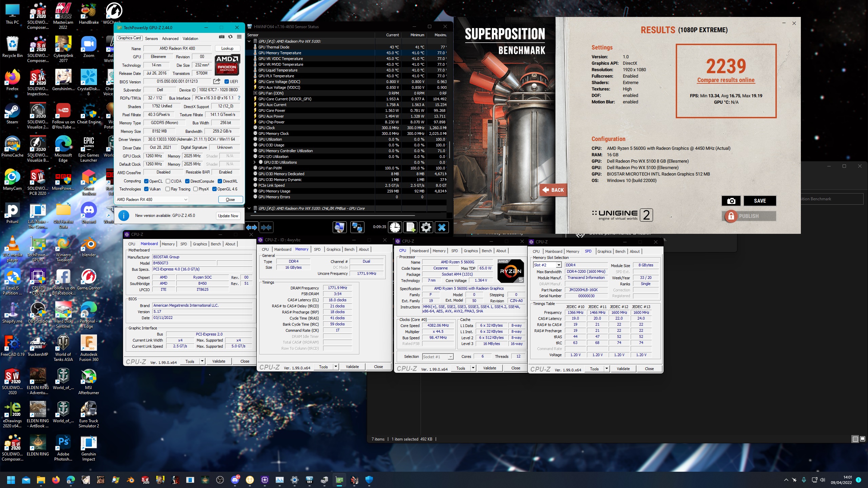Toggle the DirectML checkbox
The image size is (868, 488).
(x=220, y=181)
